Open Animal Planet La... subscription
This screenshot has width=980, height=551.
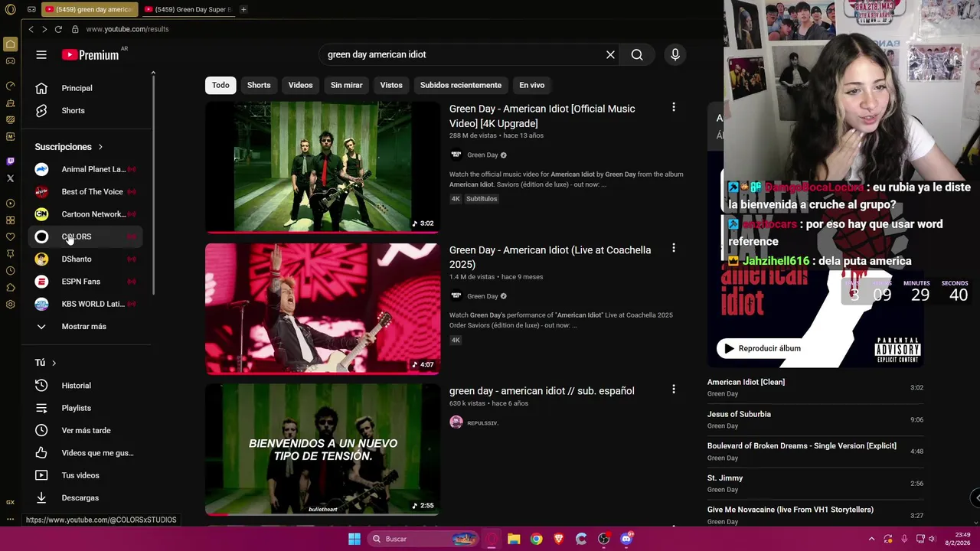click(86, 169)
